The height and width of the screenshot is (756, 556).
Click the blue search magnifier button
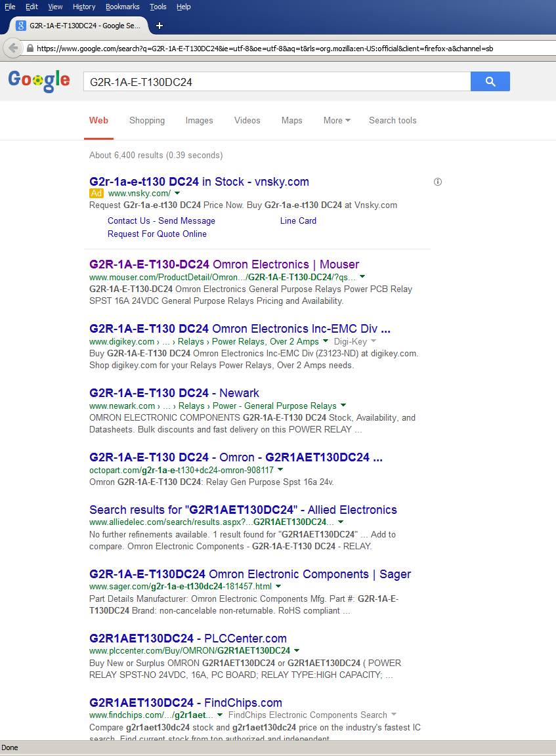coord(490,81)
